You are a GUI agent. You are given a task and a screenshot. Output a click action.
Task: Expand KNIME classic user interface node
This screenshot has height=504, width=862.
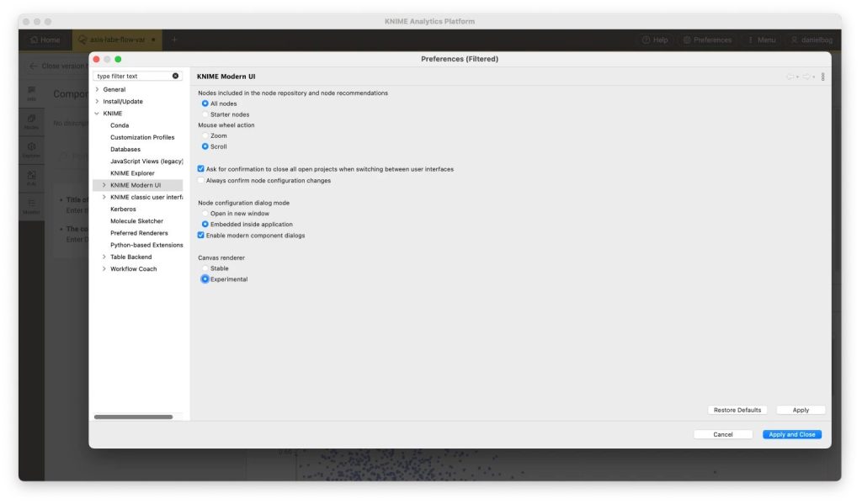104,198
